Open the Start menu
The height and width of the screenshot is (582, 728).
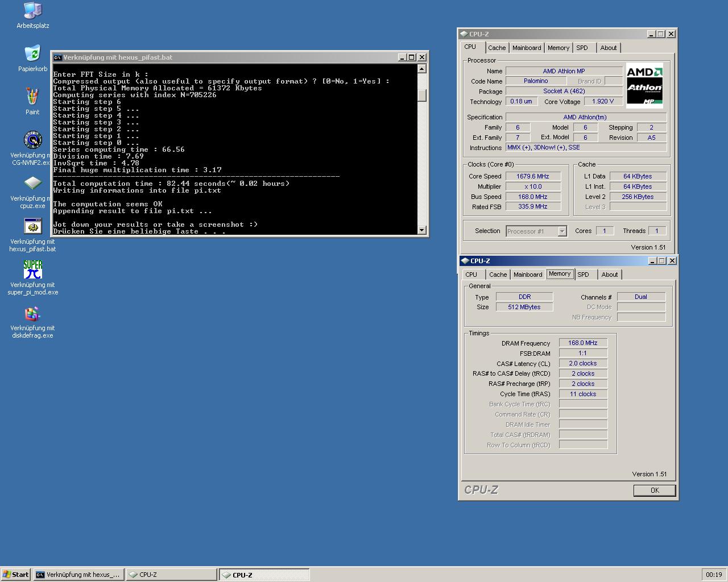(16, 575)
